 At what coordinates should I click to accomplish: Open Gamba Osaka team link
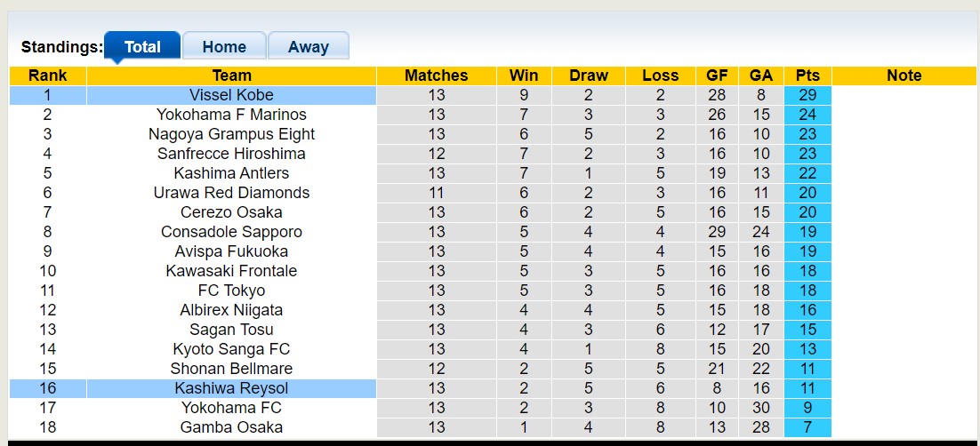coord(231,427)
